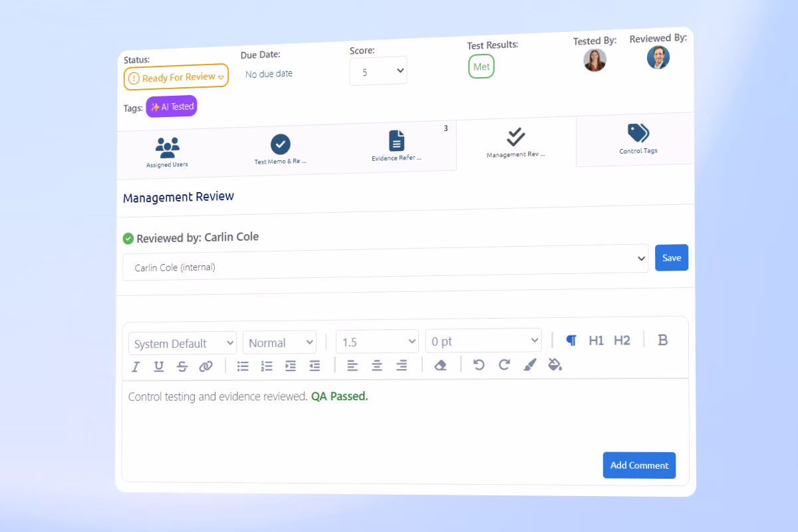
Task: Click the Reviewed By user avatar
Action: [658, 58]
